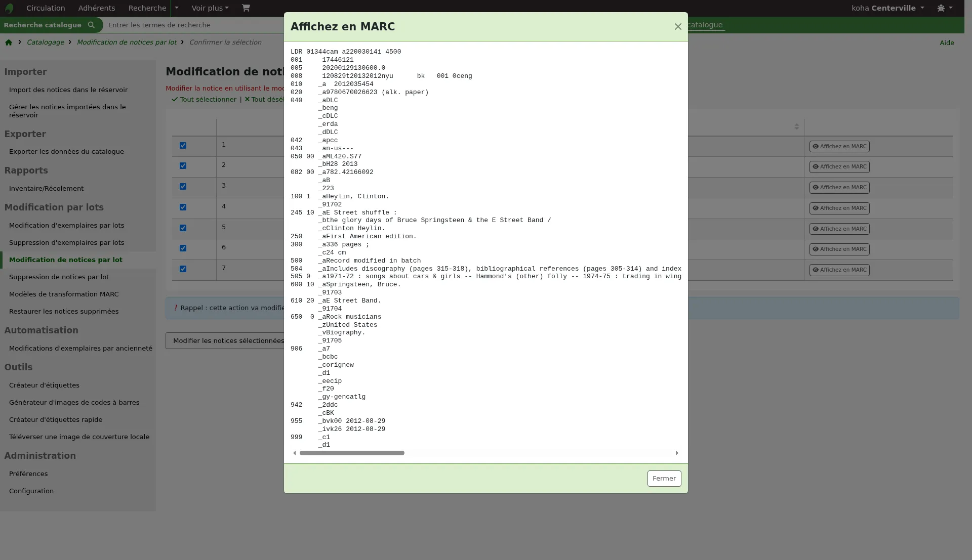Image resolution: width=972 pixels, height=560 pixels.
Task: Open Suppression de notices par lot link
Action: pos(59,277)
